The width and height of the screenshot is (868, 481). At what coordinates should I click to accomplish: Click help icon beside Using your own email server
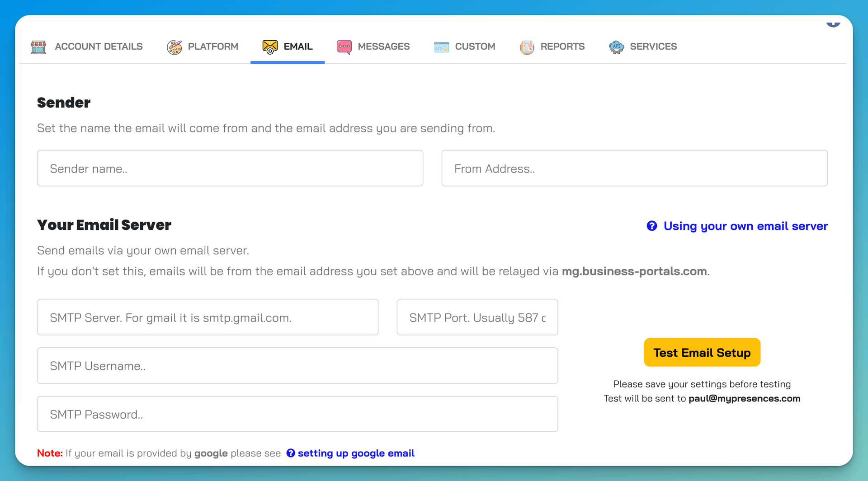(x=651, y=226)
